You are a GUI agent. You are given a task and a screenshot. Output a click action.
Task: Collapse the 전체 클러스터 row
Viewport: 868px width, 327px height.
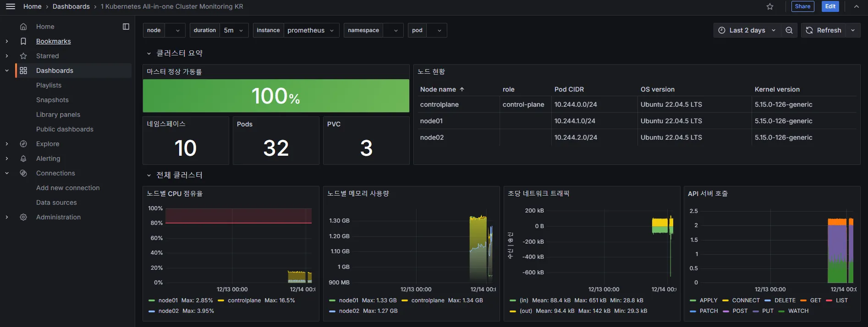(149, 175)
